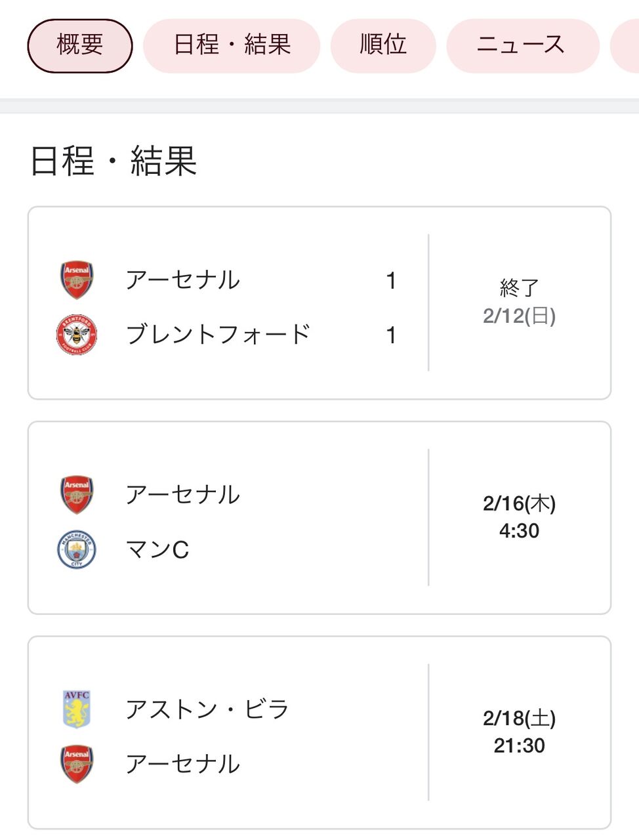
Task: Open the 2/16(木) 4:30 match time
Action: coord(519,517)
